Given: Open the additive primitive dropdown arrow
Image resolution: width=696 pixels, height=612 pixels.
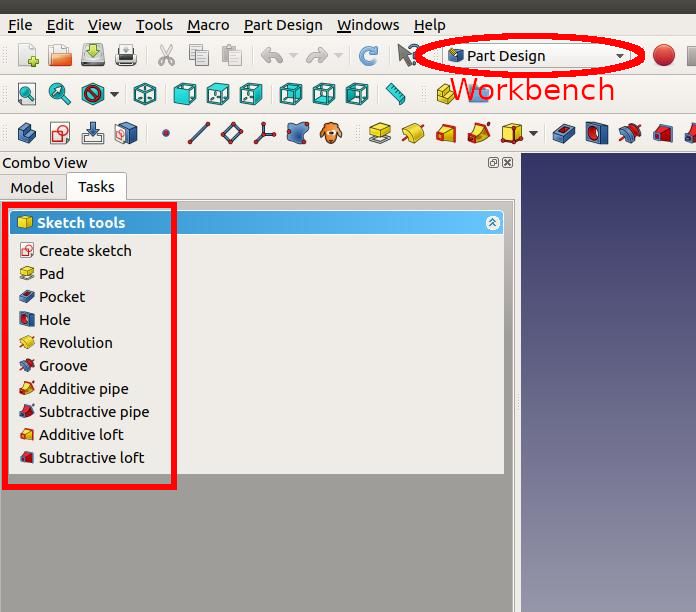Looking at the screenshot, I should 534,133.
